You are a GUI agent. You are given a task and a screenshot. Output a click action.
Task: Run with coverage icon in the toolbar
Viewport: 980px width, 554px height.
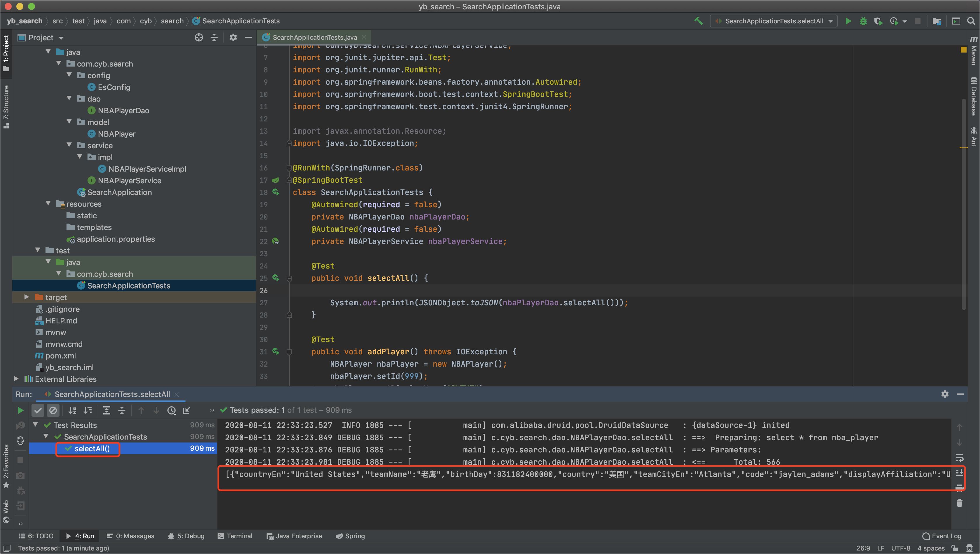click(x=878, y=21)
